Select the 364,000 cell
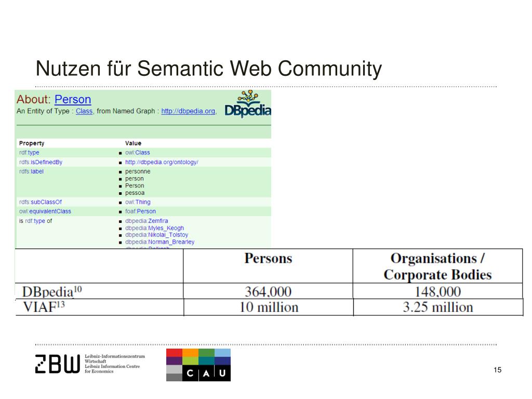The height and width of the screenshot is (399, 532). (268, 292)
